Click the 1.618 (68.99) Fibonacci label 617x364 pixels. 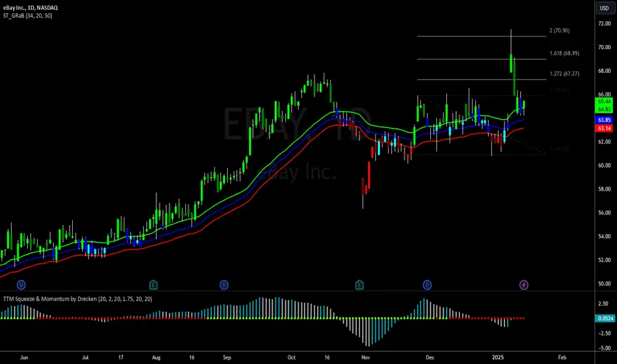(564, 53)
